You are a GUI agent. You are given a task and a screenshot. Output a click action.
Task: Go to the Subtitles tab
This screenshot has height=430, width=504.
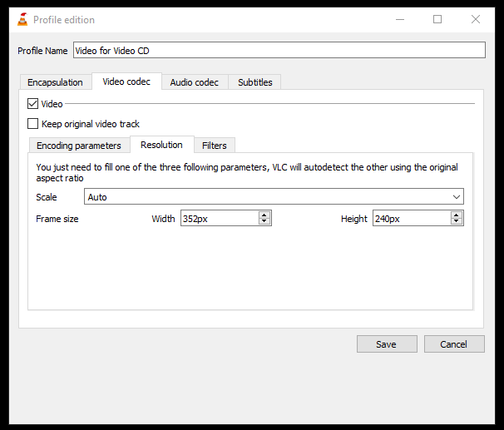(254, 82)
